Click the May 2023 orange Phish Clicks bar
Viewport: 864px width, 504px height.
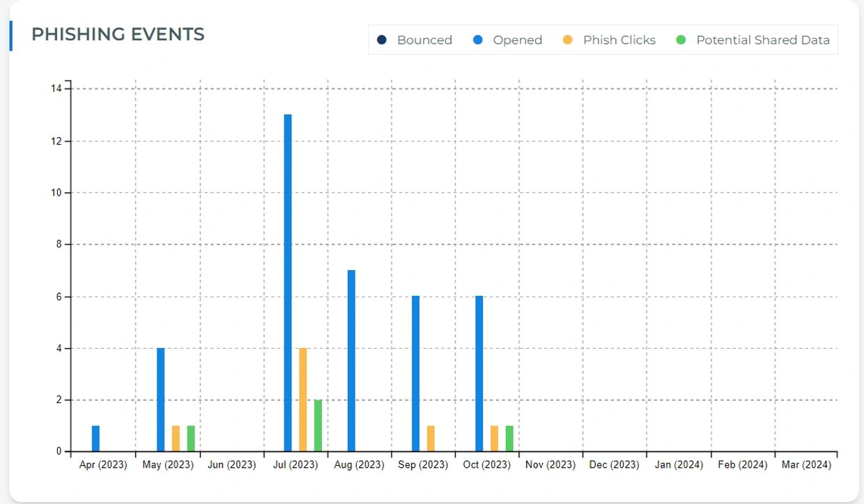point(176,439)
